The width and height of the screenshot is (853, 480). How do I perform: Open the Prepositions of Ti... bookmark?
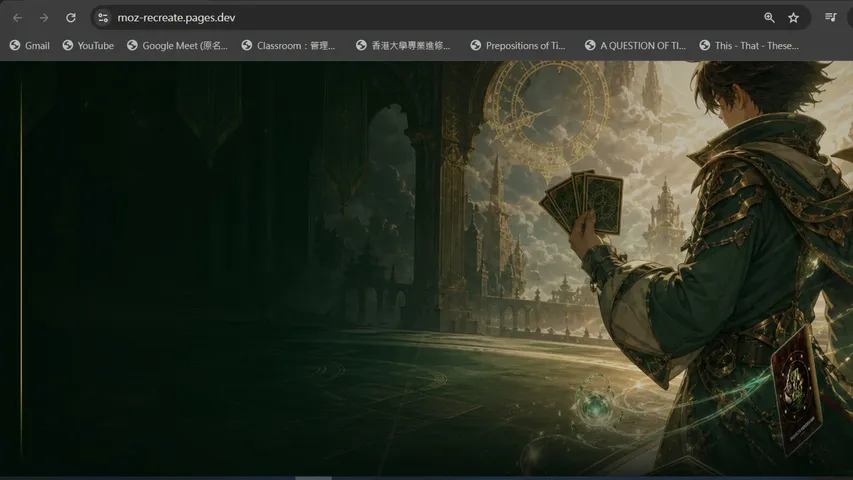pyautogui.click(x=518, y=46)
